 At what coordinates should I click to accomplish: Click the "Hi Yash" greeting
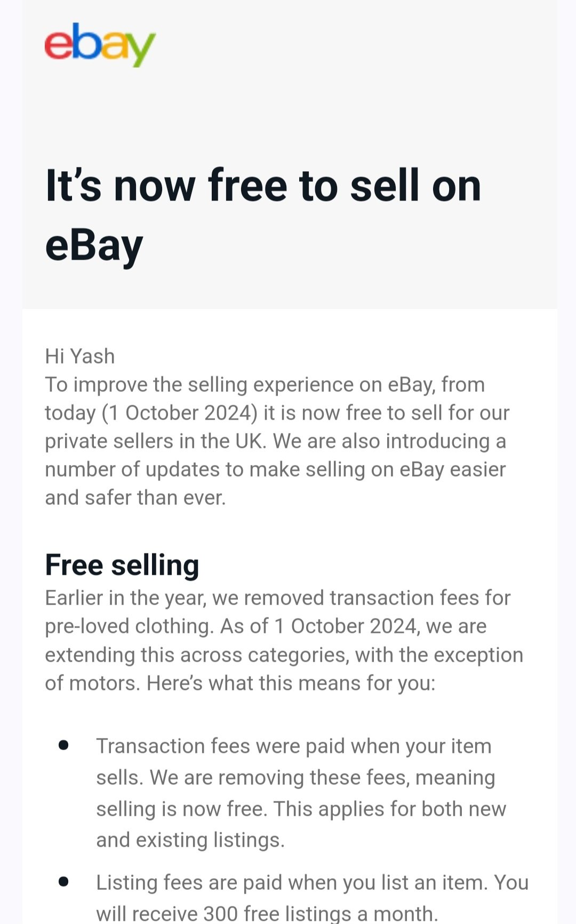point(80,356)
